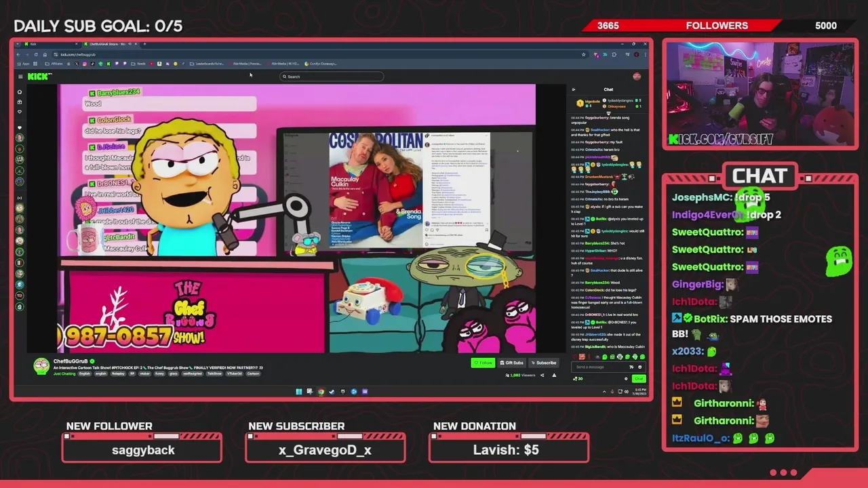The height and width of the screenshot is (488, 868).
Task: Click the share icon beside viewers count
Action: 542,375
